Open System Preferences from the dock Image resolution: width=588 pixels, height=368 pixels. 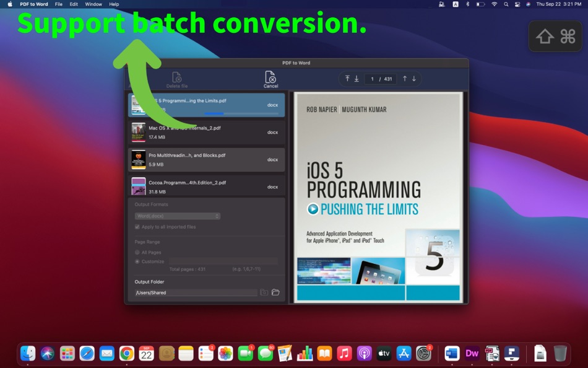tap(423, 353)
